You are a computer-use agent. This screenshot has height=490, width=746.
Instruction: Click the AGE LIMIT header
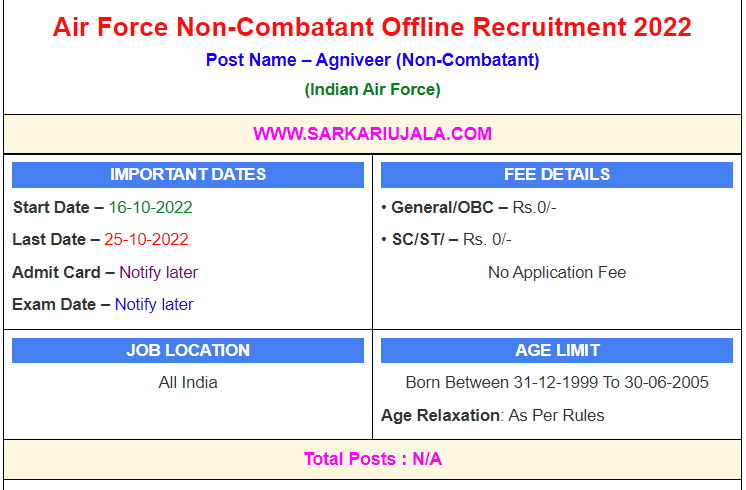(x=556, y=351)
